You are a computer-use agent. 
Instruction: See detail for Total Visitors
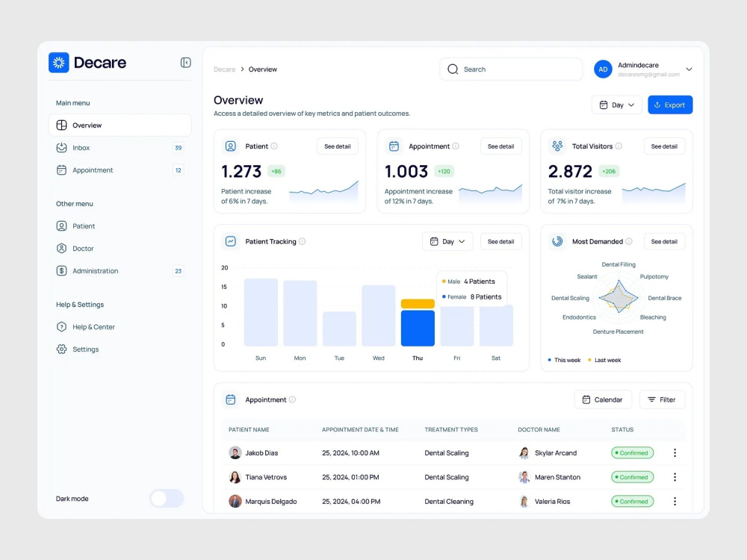coord(664,146)
